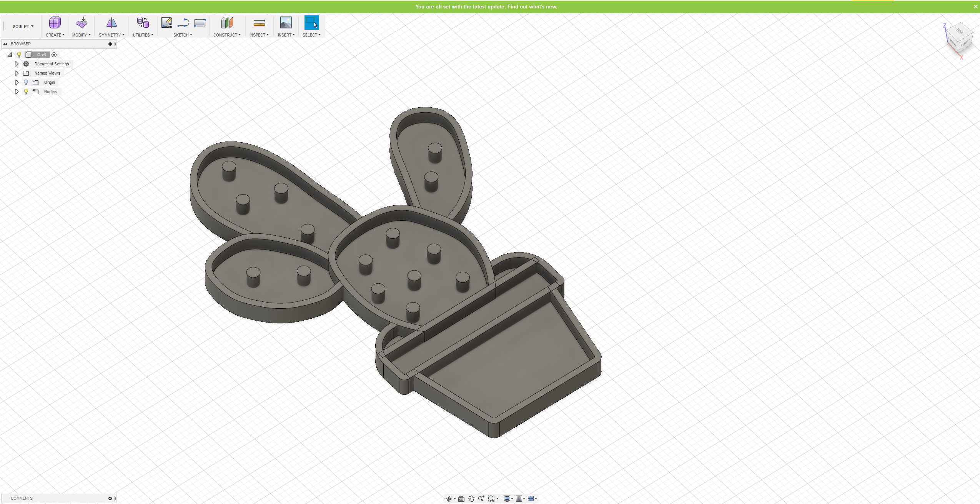Open the SCULPT workspace dropdown
980x504 pixels.
coord(23,27)
